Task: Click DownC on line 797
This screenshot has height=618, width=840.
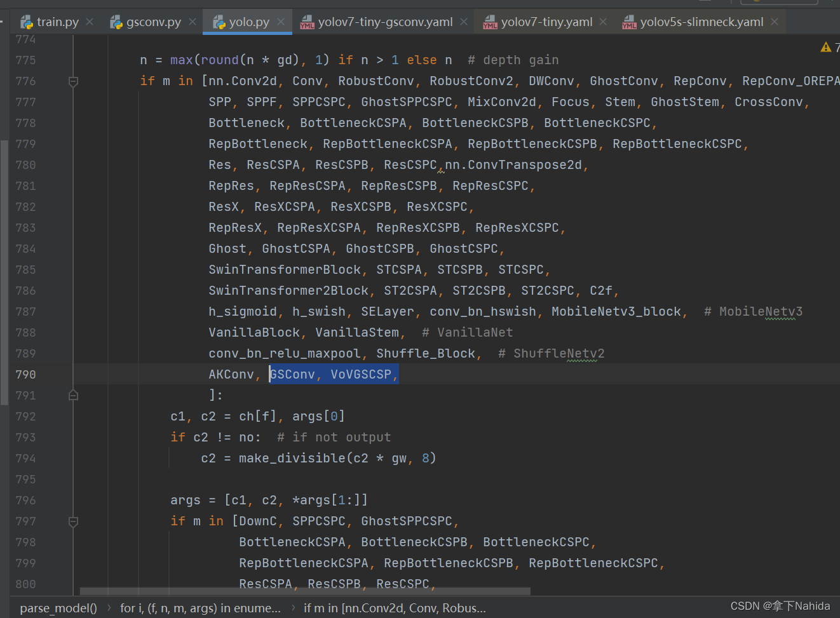Action: (258, 521)
